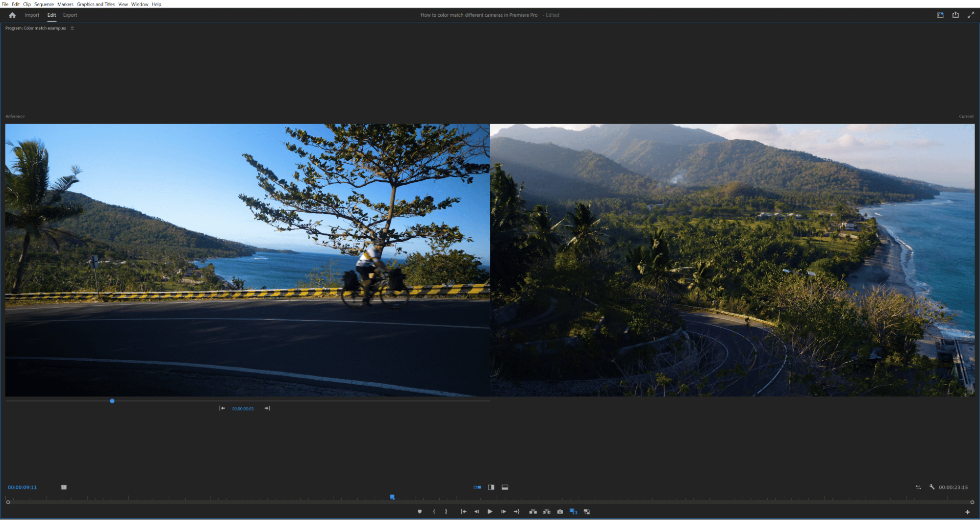980x520 pixels.
Task: Select side-by-side comparison mode
Action: pyautogui.click(x=477, y=487)
